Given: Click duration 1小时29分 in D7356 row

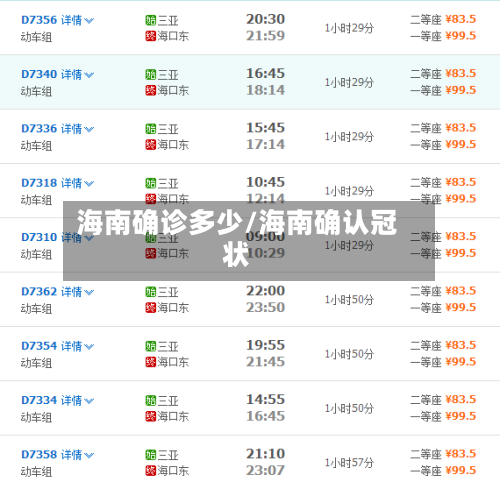Looking at the screenshot, I should click(349, 28).
